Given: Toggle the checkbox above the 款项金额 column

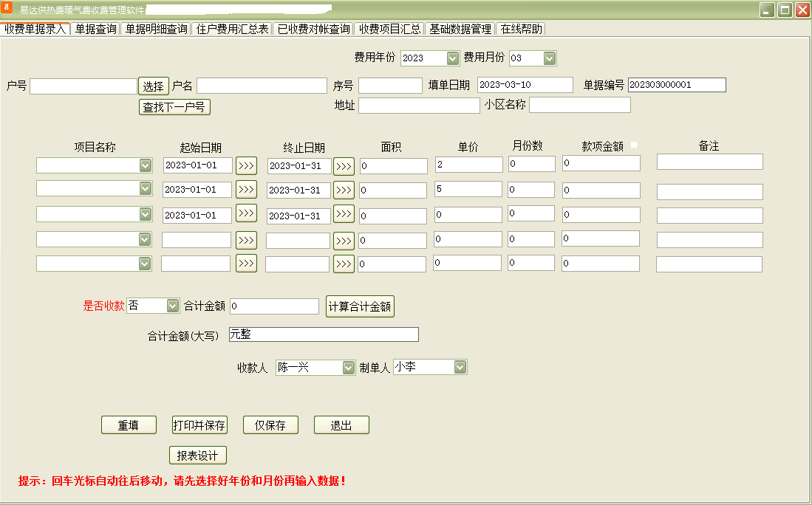Looking at the screenshot, I should tap(634, 145).
